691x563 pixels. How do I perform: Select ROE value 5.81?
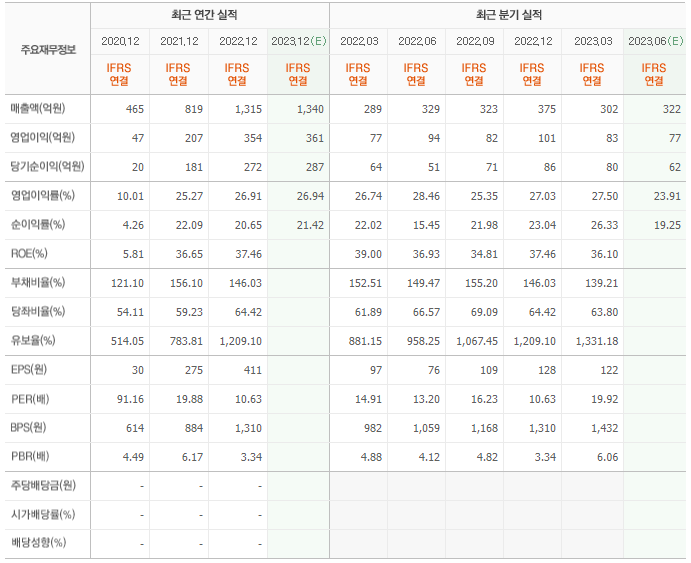point(133,254)
